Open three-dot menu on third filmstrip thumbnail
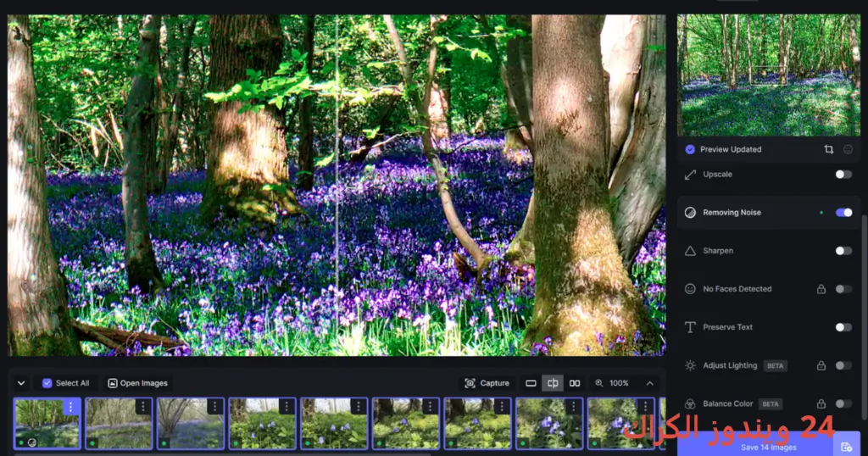 tap(214, 407)
